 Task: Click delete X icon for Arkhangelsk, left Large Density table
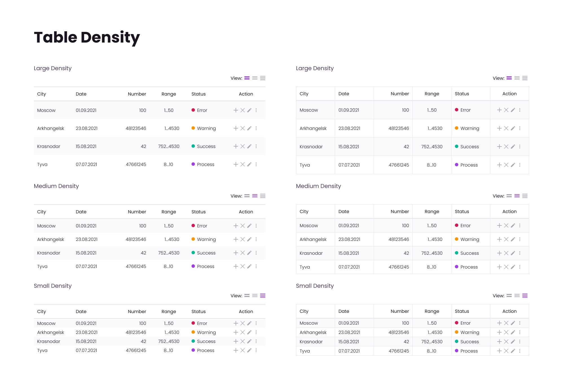pos(242,128)
